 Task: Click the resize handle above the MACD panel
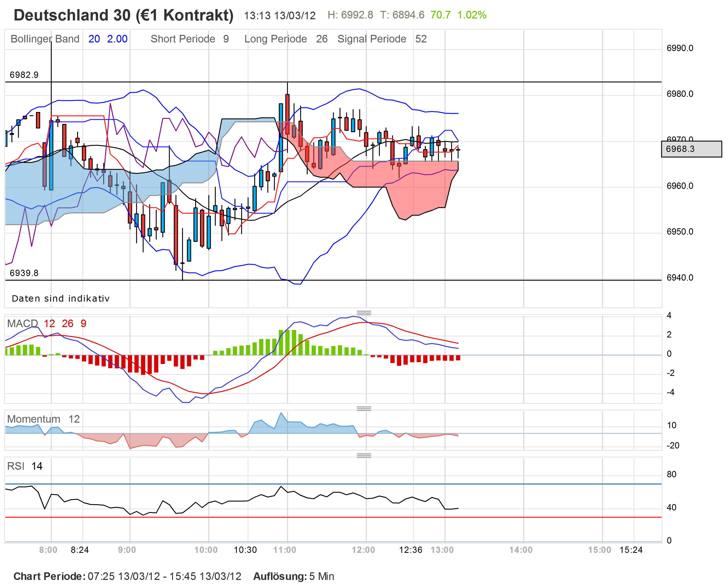[x=364, y=313]
